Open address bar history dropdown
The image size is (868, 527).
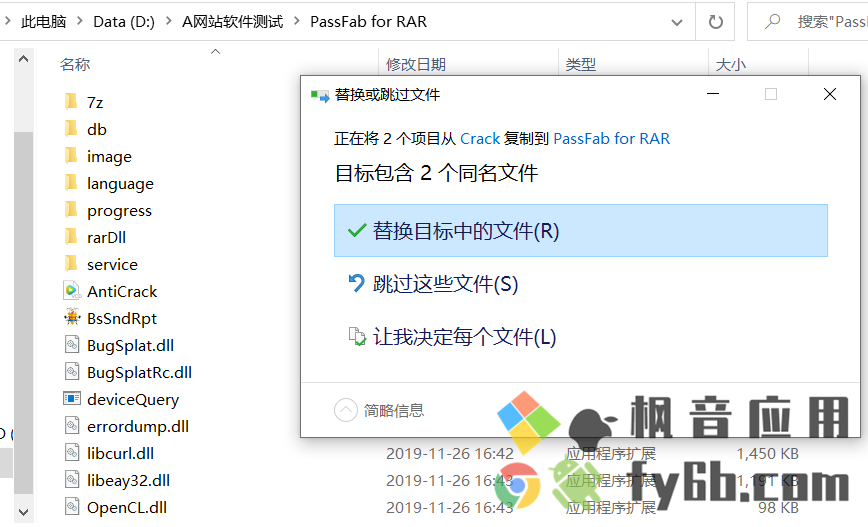coord(676,22)
